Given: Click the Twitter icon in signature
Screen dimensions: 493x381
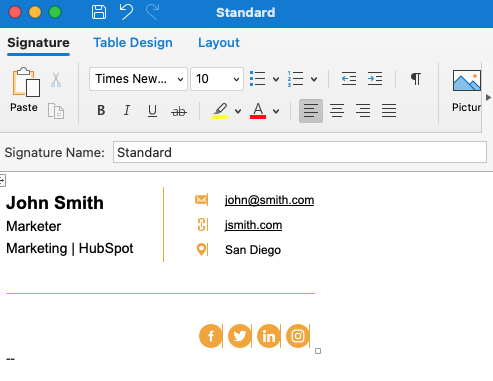Looking at the screenshot, I should tap(240, 336).
